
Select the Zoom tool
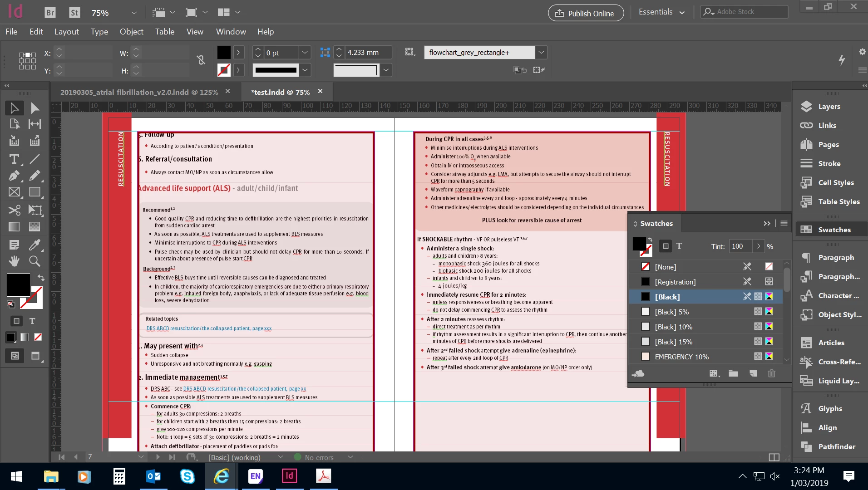[35, 261]
